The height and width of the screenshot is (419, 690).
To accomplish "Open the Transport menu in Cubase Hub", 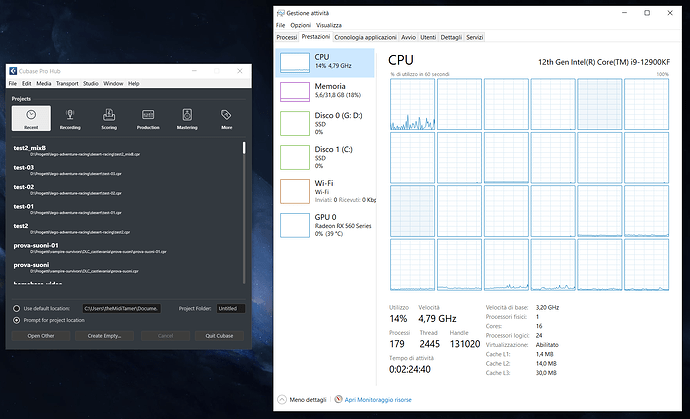I will pos(67,83).
